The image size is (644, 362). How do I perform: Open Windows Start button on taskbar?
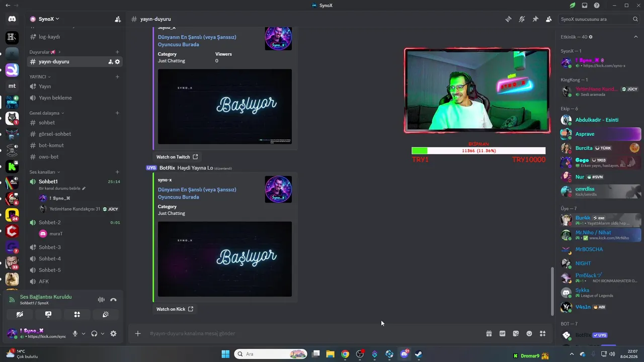click(x=225, y=354)
